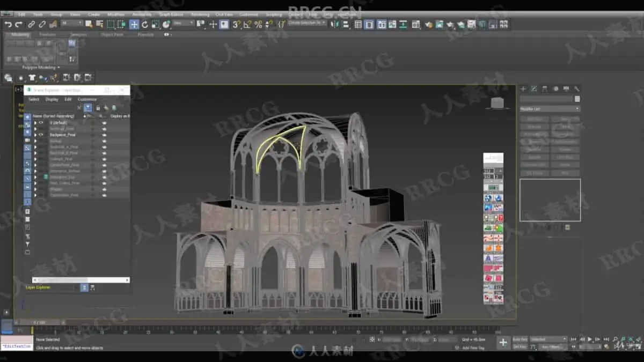
Task: Toggle visibility eye of 0 (default) layer
Action: pos(41,123)
